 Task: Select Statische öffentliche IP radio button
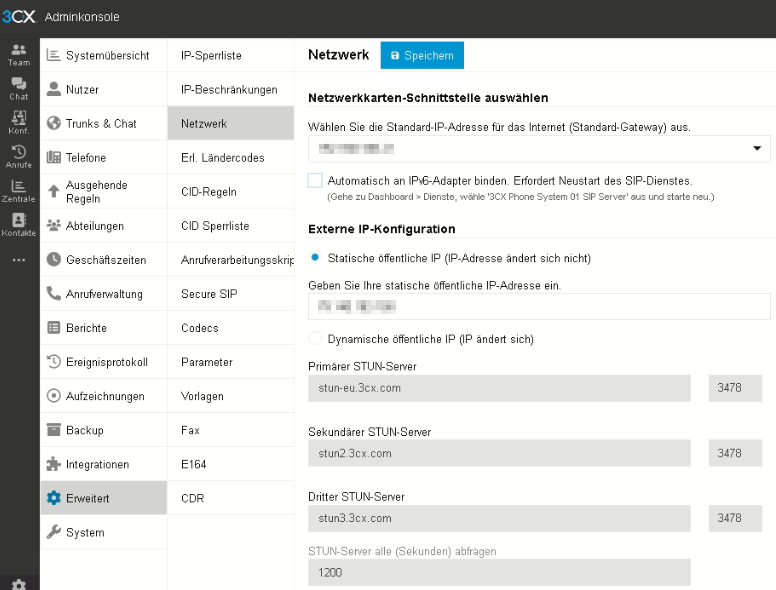[316, 258]
